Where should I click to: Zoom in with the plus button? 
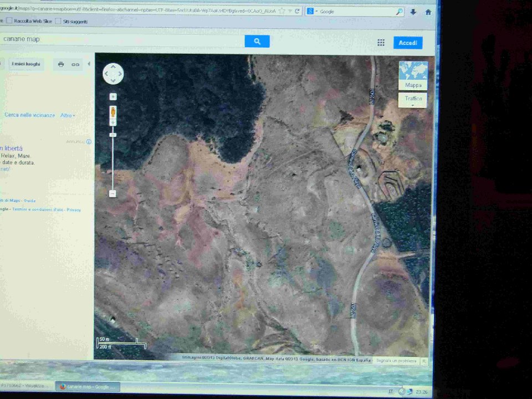113,122
